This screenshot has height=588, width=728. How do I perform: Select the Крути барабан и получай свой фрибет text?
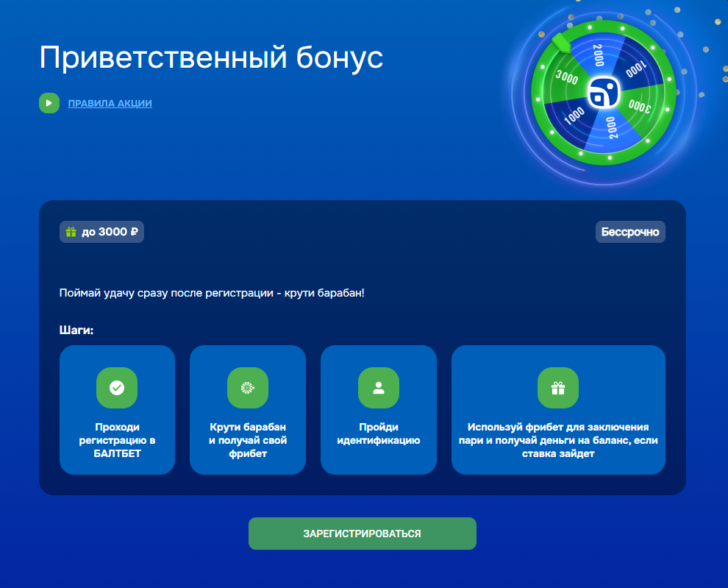tap(248, 440)
